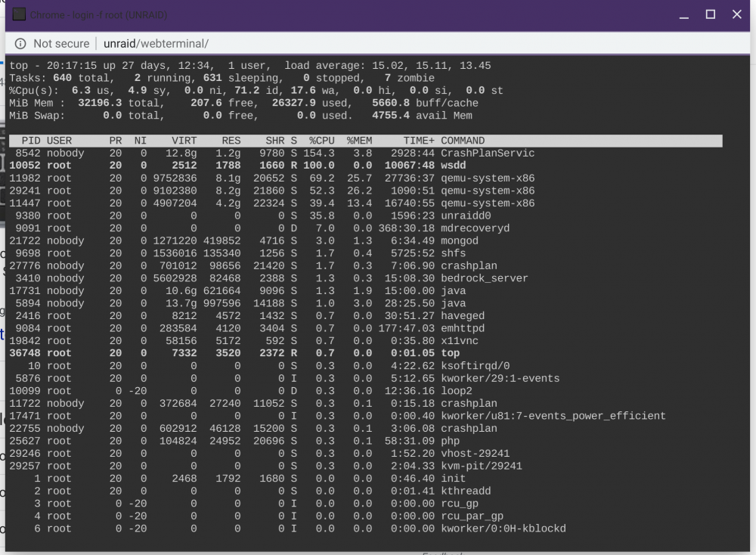The height and width of the screenshot is (555, 756).
Task: Click the 10067:48 time value for wsdd
Action: [x=409, y=166]
